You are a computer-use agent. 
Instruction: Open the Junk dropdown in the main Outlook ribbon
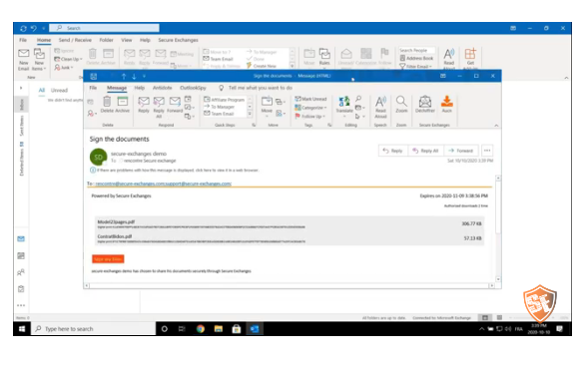[64, 68]
